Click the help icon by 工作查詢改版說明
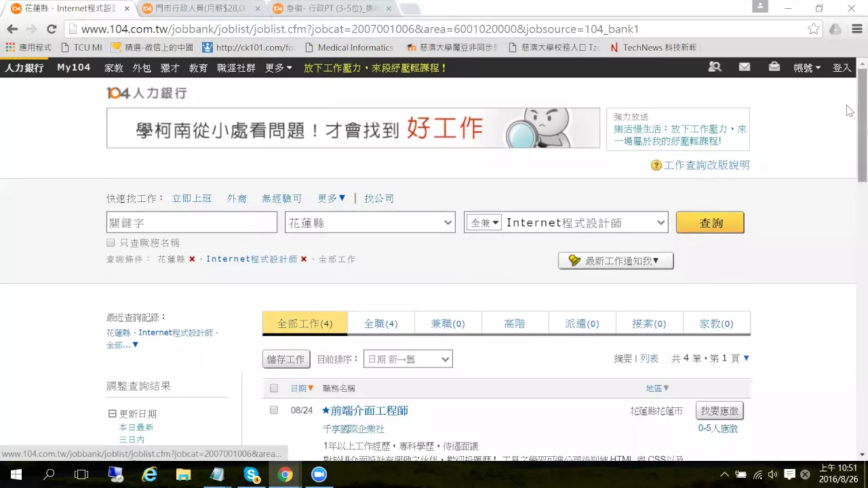 (x=656, y=165)
